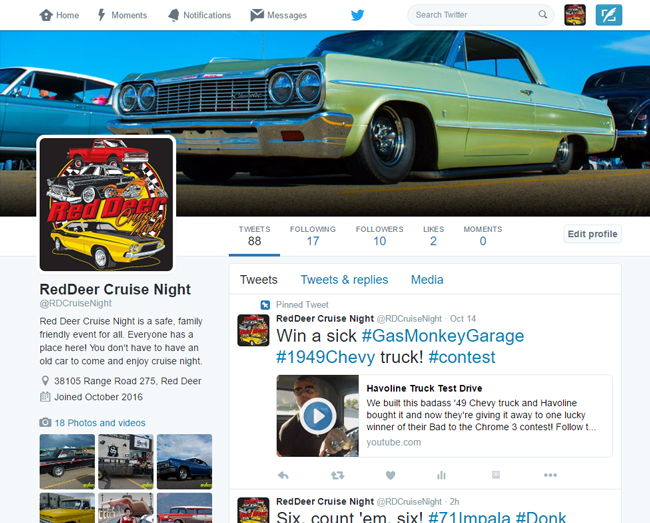Open Messages from the top navigation
The image size is (650, 523).
[x=278, y=15]
